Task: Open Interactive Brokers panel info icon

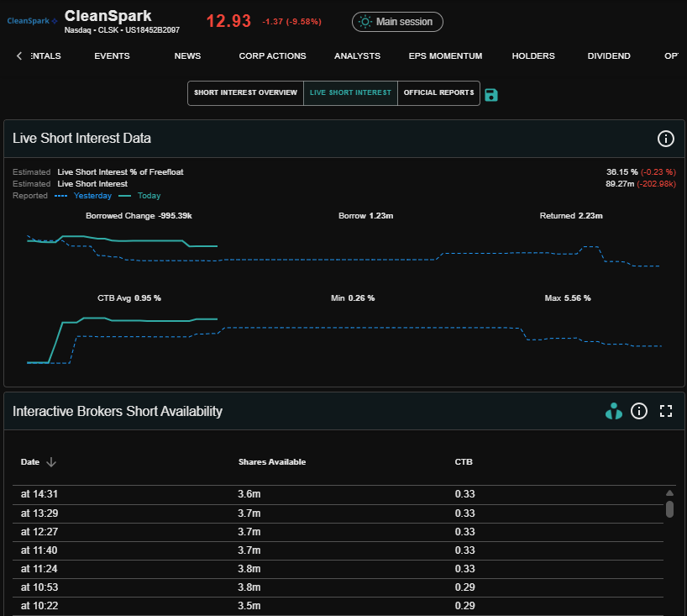Action: point(639,411)
